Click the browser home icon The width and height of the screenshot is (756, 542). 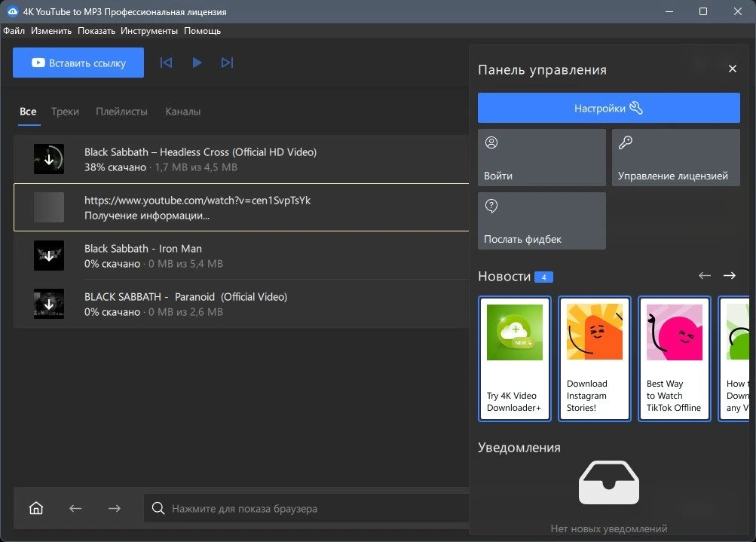tap(36, 508)
